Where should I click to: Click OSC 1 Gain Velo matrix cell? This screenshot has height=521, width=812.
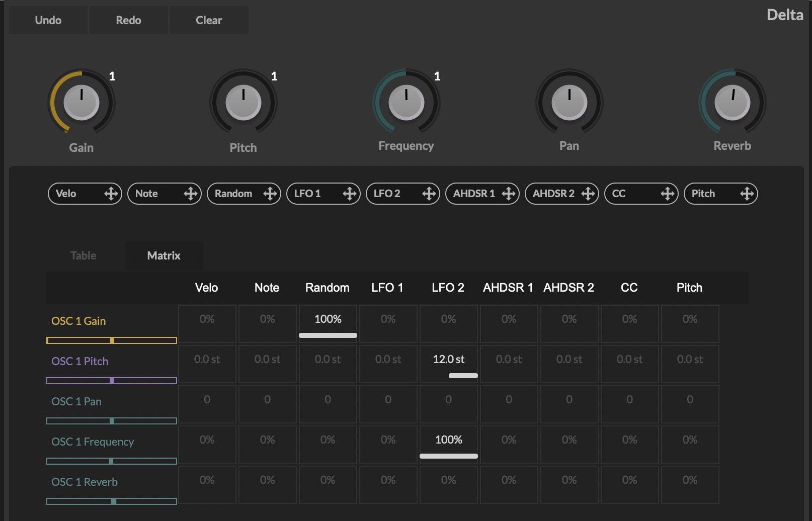pyautogui.click(x=207, y=324)
